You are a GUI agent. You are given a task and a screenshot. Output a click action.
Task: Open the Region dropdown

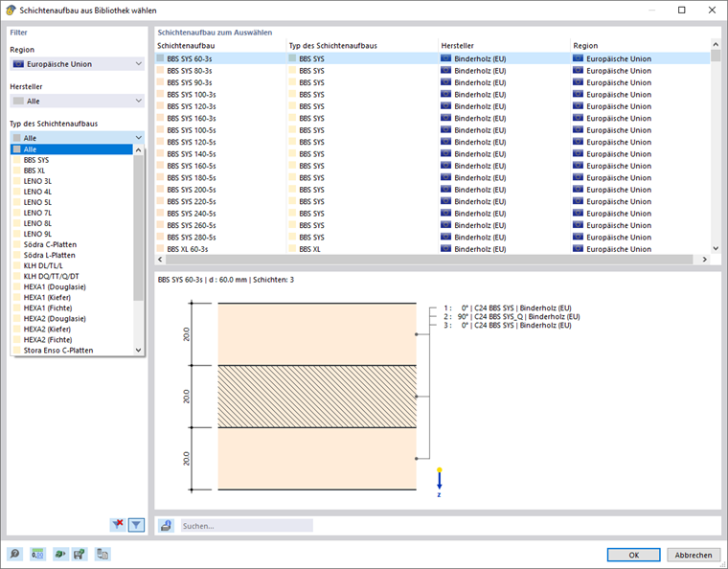(77, 64)
